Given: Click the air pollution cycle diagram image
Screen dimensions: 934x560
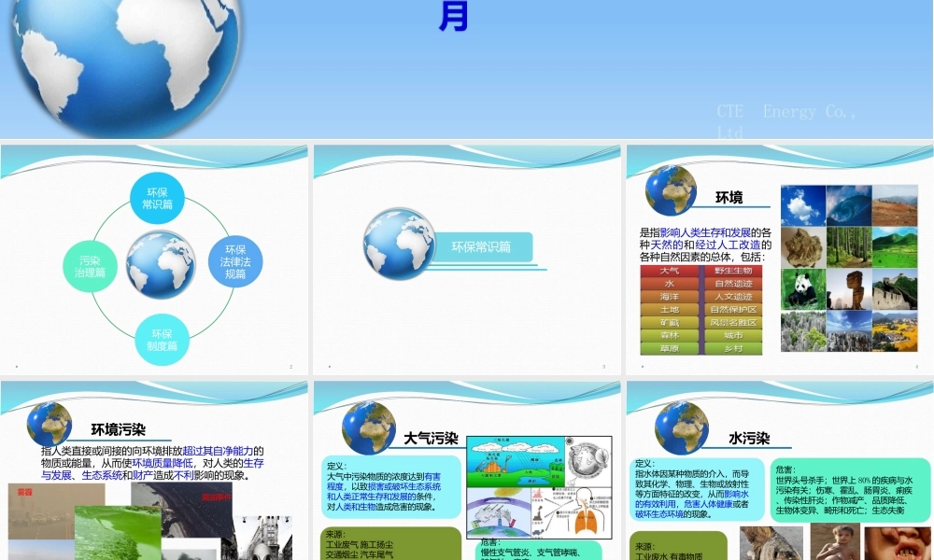Looking at the screenshot, I should point(539,487).
